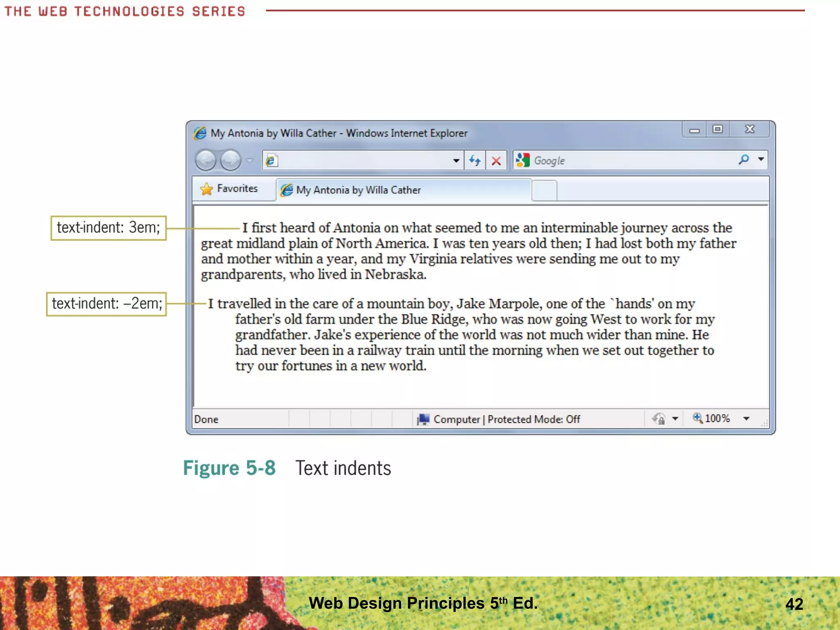Expand the address bar history dropdown
The height and width of the screenshot is (630, 840).
click(x=456, y=160)
